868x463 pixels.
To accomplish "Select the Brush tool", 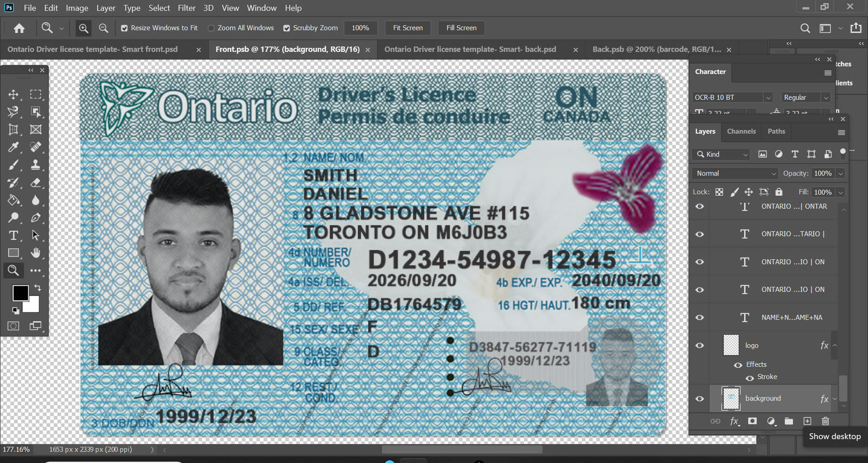I will pos(14,165).
